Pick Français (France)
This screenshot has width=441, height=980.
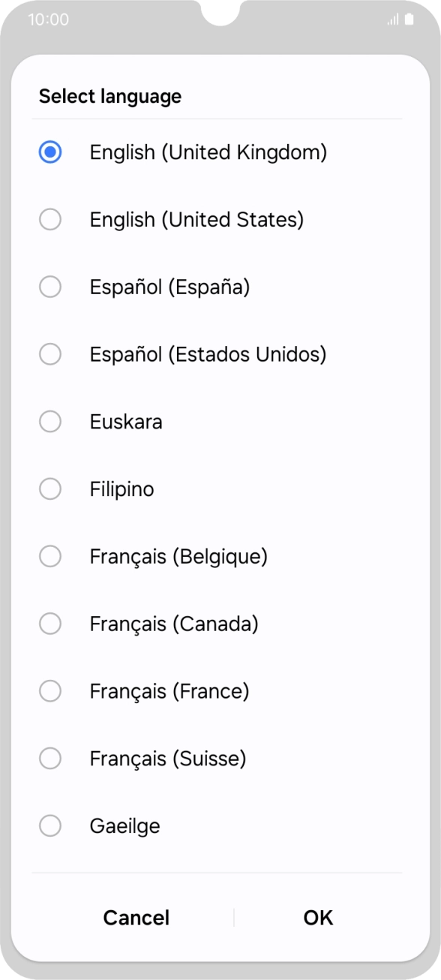(x=50, y=691)
